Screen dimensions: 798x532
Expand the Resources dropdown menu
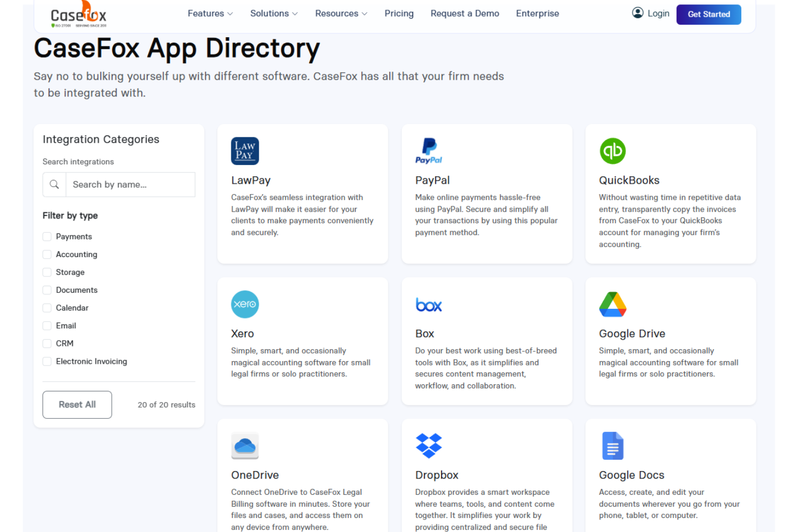pyautogui.click(x=341, y=13)
